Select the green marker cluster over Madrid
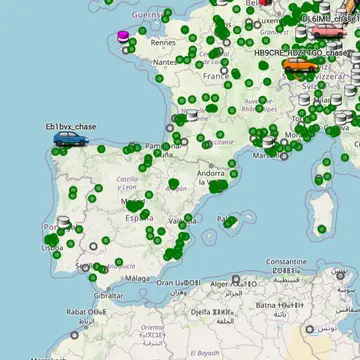 [x=135, y=206]
